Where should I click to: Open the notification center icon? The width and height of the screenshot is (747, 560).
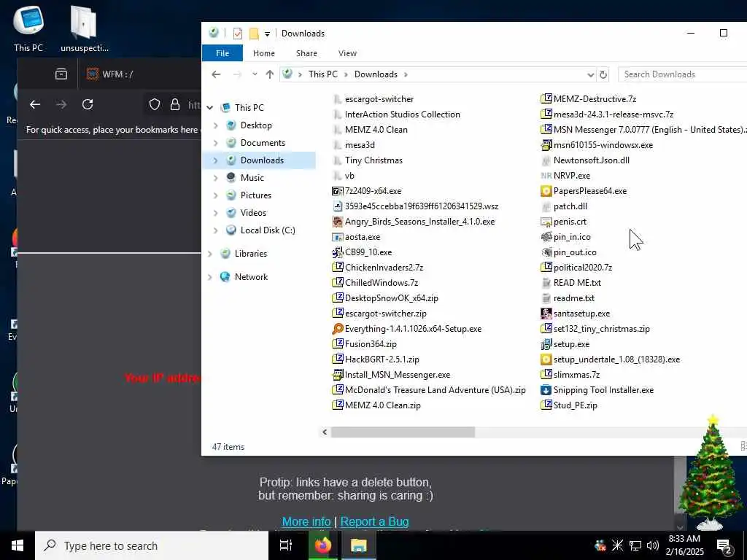coord(724,546)
